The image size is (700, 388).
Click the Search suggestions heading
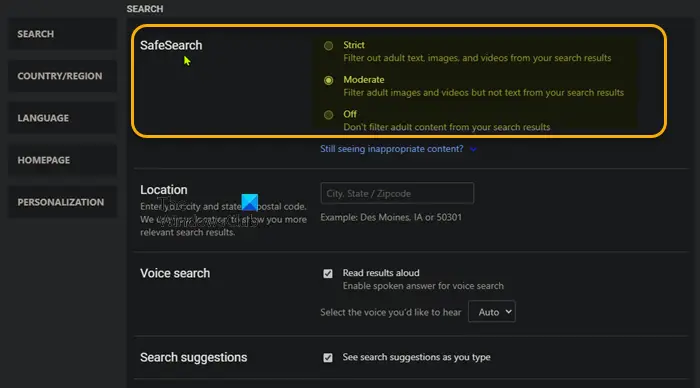[x=193, y=358]
